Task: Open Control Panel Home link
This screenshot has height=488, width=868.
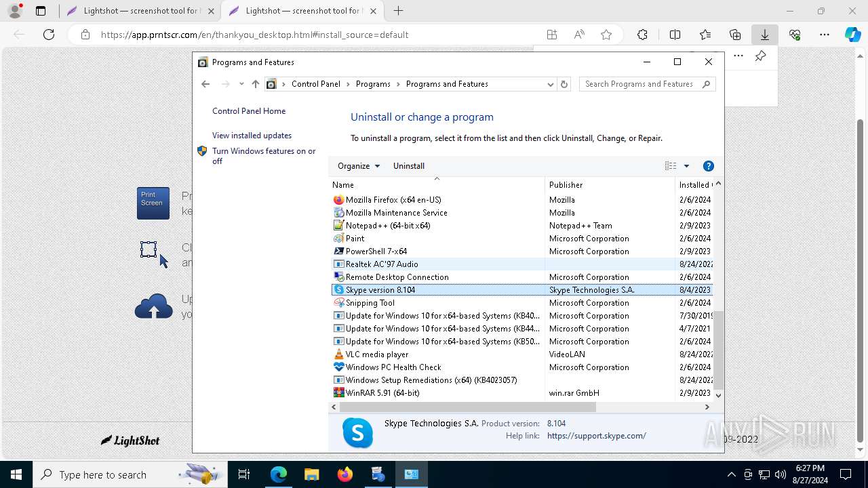Action: tap(249, 111)
